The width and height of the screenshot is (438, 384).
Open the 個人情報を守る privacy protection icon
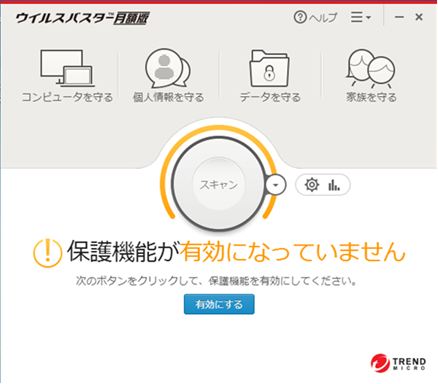tap(168, 69)
